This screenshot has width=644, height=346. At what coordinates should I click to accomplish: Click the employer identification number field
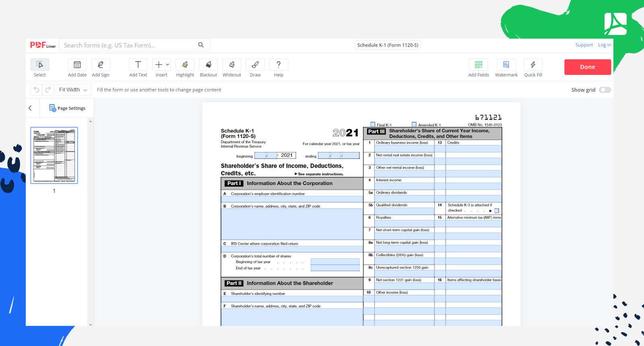click(x=292, y=199)
